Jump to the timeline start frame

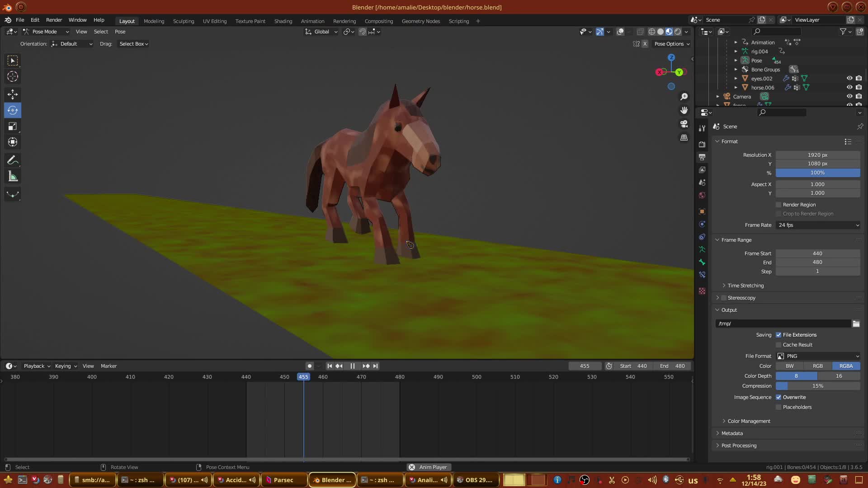pyautogui.click(x=330, y=366)
